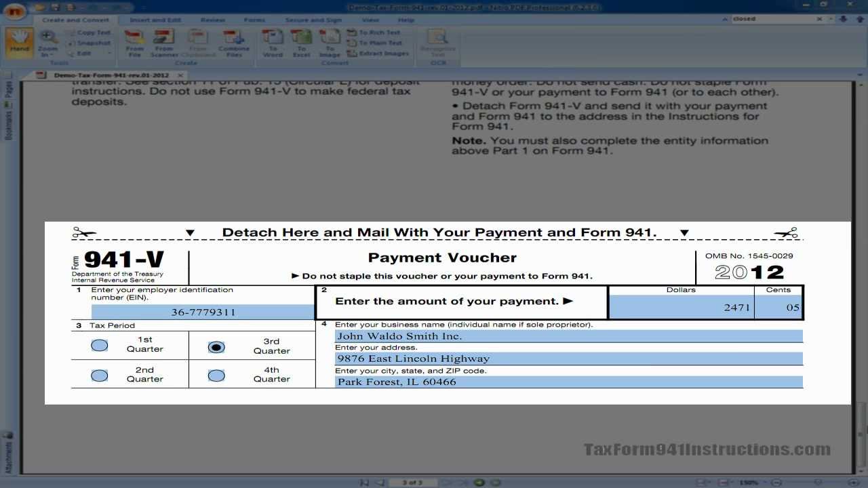Click the Cents field showing 05
This screenshot has width=868, height=488.
[778, 307]
